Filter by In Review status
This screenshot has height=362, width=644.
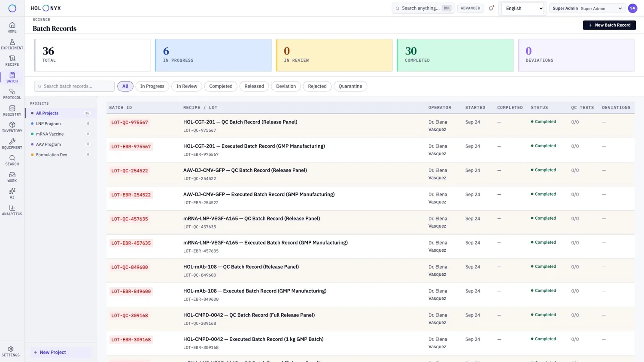tap(187, 86)
